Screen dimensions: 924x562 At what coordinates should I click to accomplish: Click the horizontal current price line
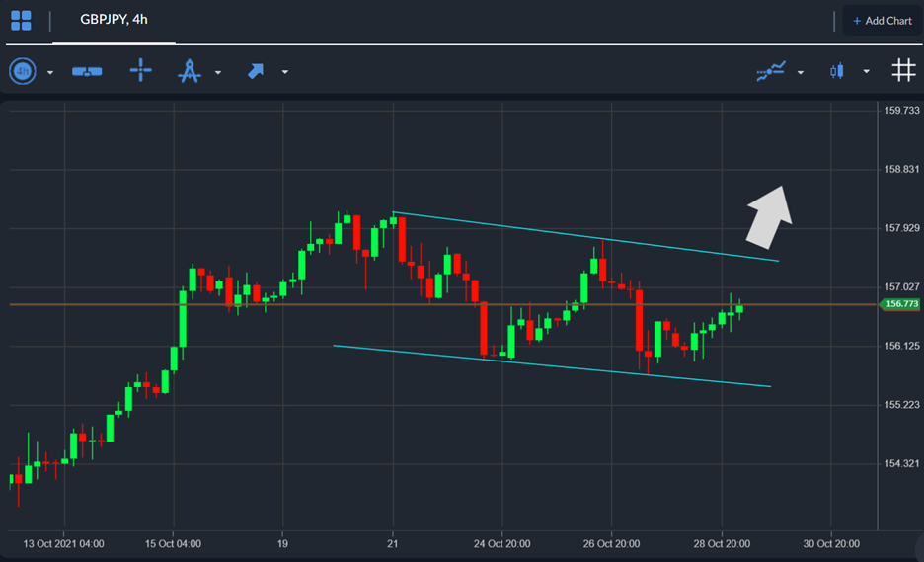pyautogui.click(x=443, y=304)
